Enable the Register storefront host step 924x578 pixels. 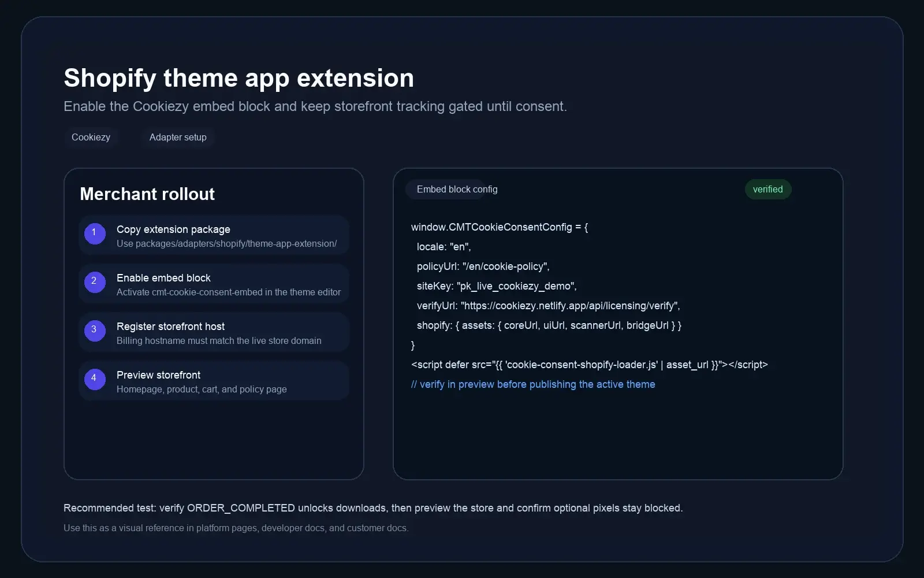pos(214,332)
